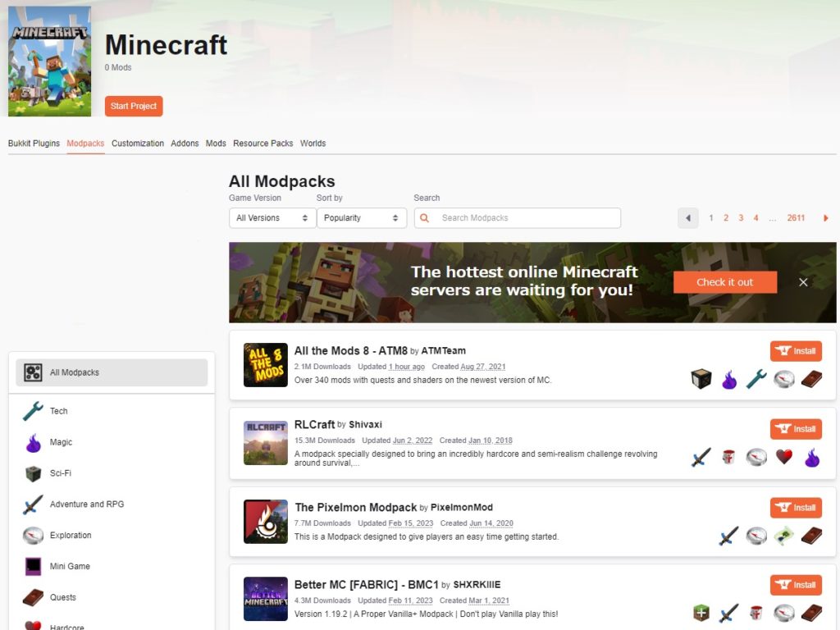
Task: Go to the Addons tab
Action: click(185, 144)
